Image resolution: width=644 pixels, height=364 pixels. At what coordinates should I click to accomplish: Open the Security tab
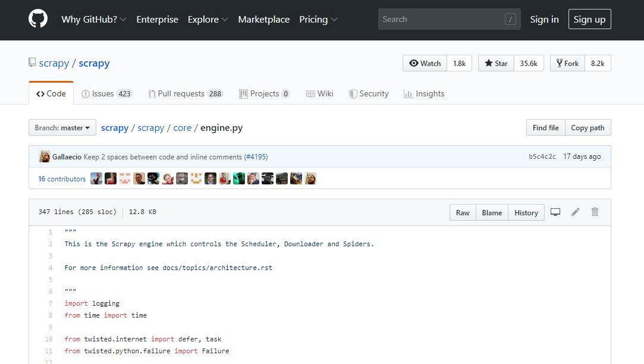(x=369, y=93)
